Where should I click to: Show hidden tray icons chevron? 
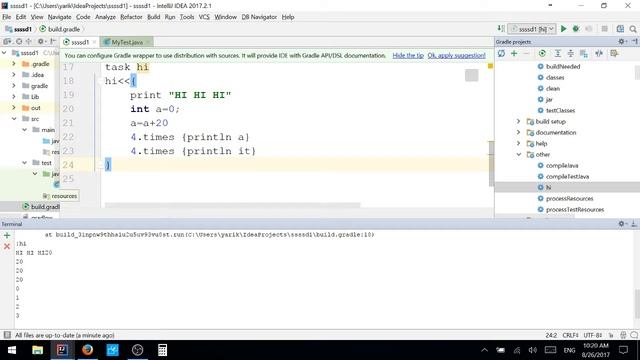484,350
